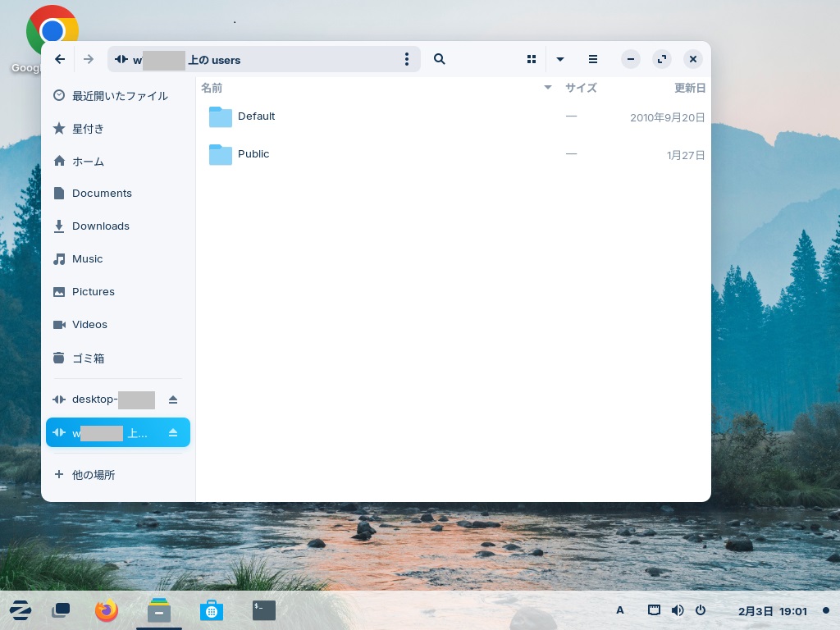
Task: Eject the desktop- network mount
Action: (x=173, y=399)
